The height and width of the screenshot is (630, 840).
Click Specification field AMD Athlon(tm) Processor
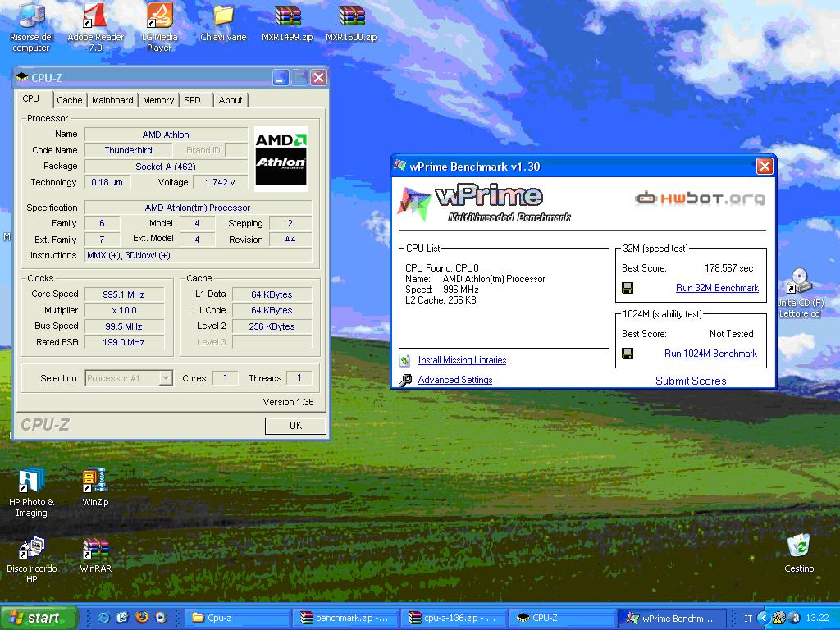(x=198, y=208)
